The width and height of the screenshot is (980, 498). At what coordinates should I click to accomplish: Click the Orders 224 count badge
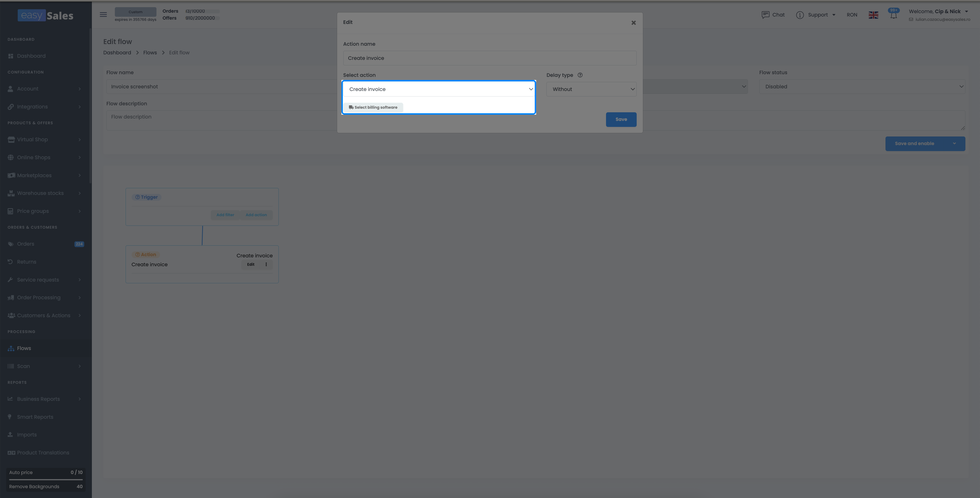pyautogui.click(x=79, y=244)
